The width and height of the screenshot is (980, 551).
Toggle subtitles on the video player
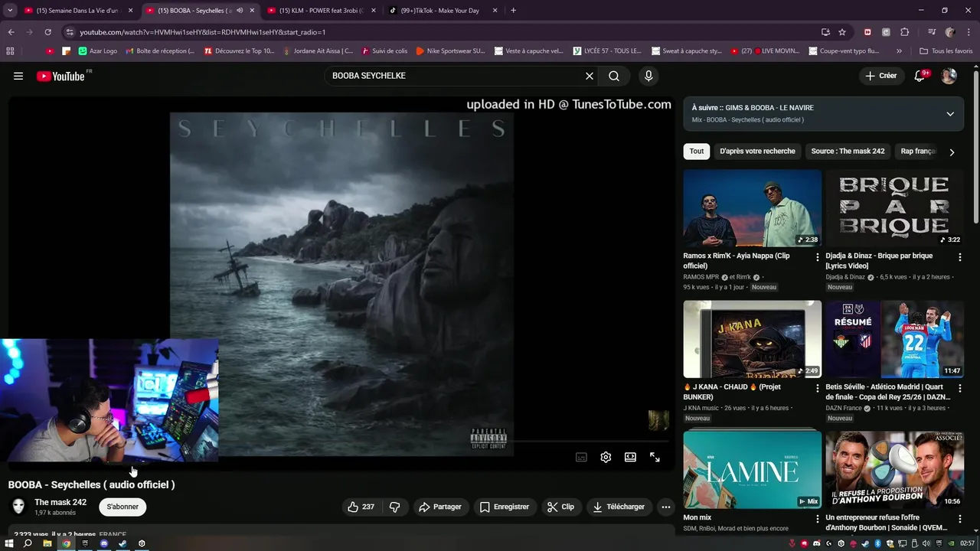(581, 457)
